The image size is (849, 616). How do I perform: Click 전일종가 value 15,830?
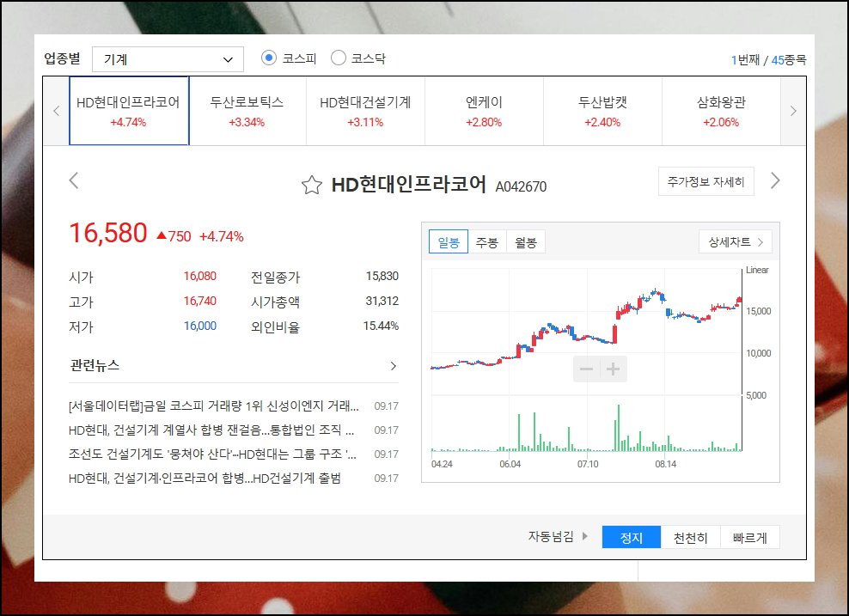382,276
